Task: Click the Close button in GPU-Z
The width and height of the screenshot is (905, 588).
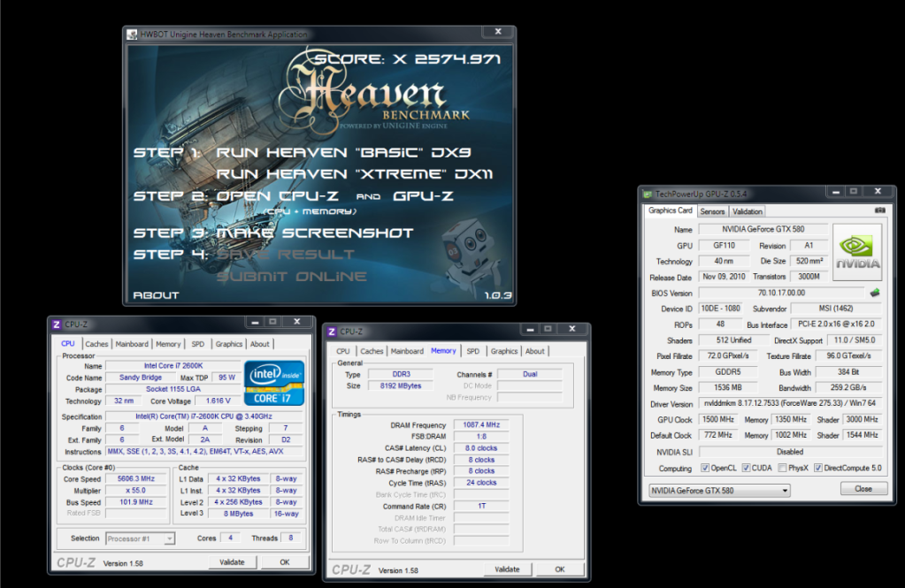Action: tap(863, 489)
